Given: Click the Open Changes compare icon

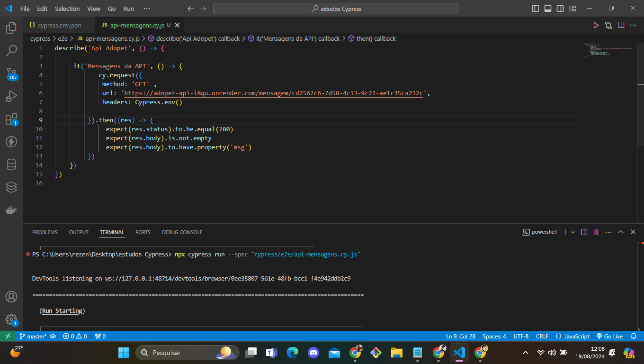Looking at the screenshot, I should 608,25.
